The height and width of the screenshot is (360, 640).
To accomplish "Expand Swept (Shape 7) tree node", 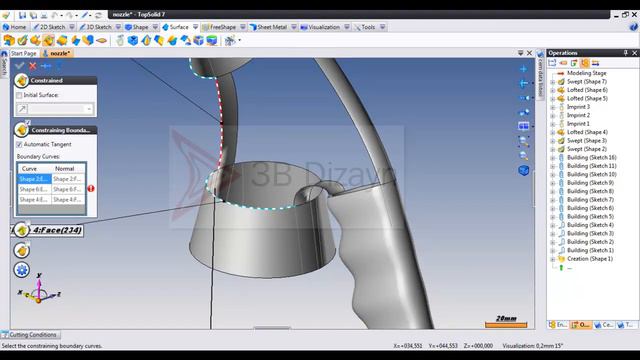I will [x=552, y=82].
